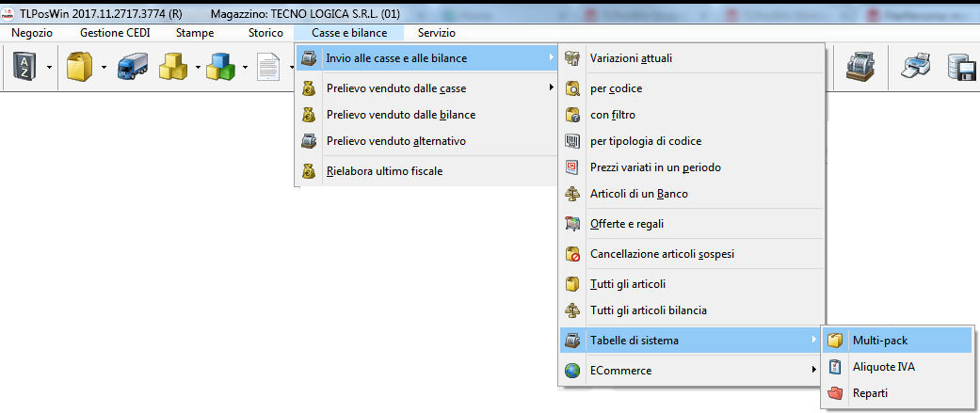The width and height of the screenshot is (980, 413).
Task: Click the database save disk icon
Action: [961, 68]
